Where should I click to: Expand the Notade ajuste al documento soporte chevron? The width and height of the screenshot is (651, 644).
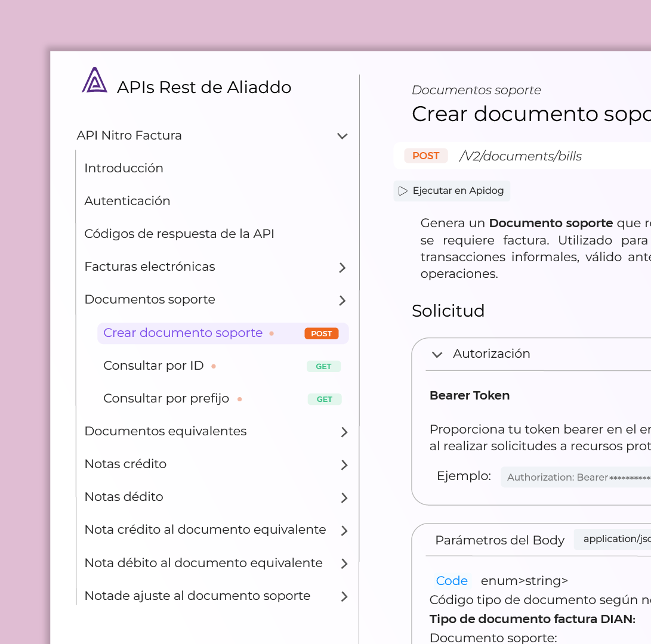tap(344, 597)
